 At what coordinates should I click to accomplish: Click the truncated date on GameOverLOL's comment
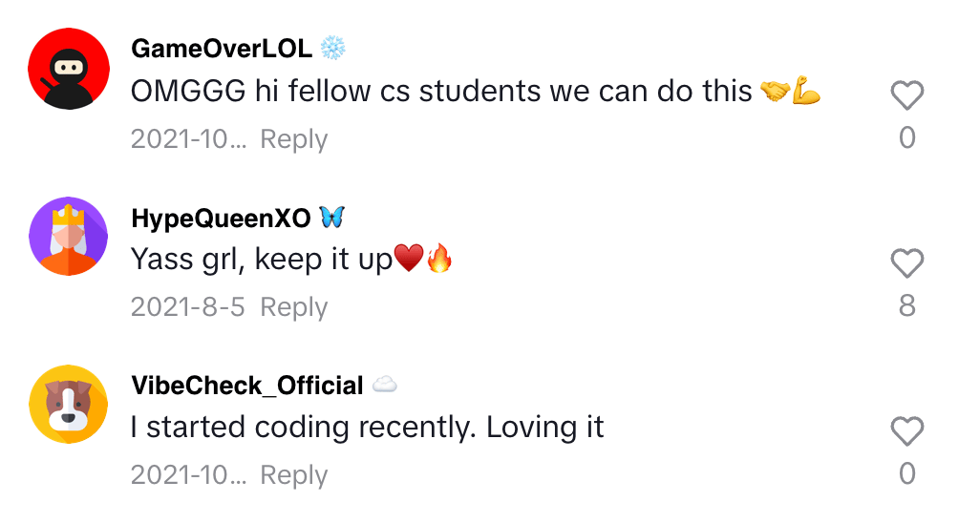[188, 139]
